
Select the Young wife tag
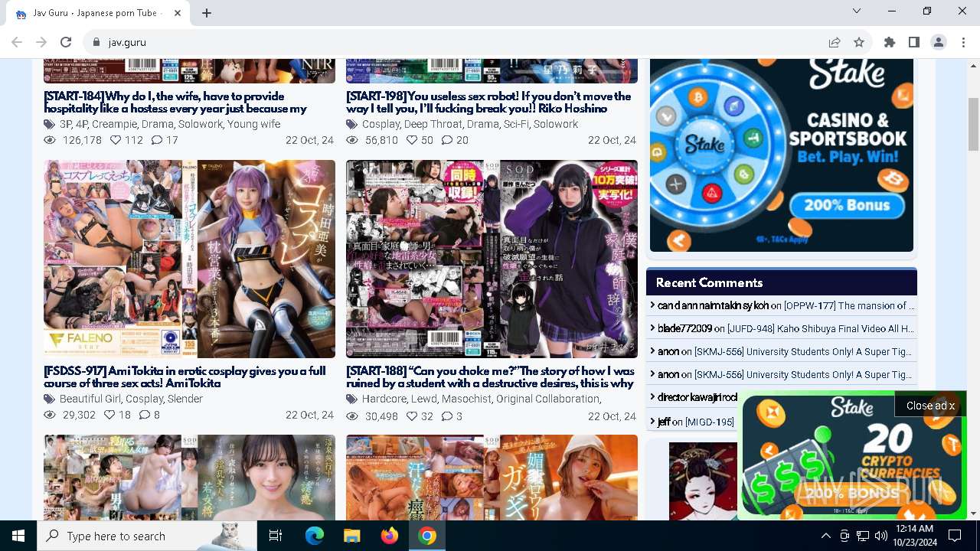click(253, 124)
